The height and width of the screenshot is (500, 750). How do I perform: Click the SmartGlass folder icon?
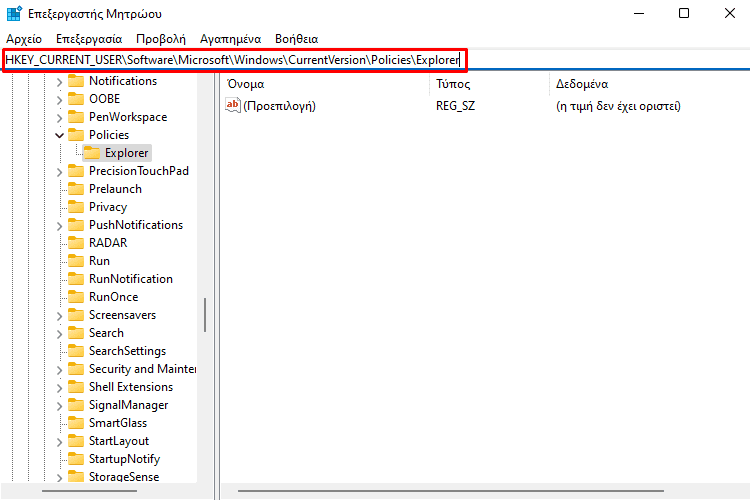76,423
